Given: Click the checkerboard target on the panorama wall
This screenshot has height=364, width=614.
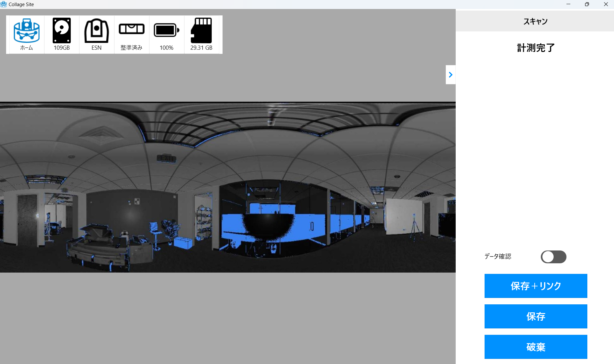Looking at the screenshot, I should pos(137,201).
